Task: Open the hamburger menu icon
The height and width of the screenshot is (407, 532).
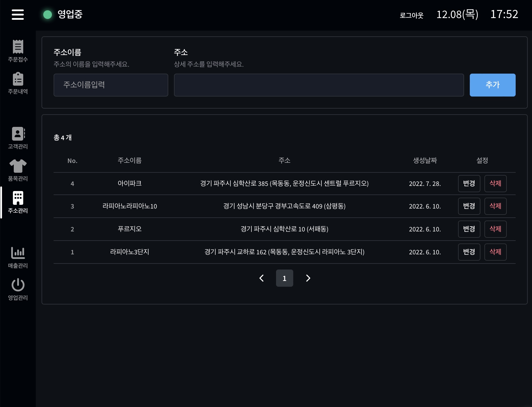Action: [18, 14]
